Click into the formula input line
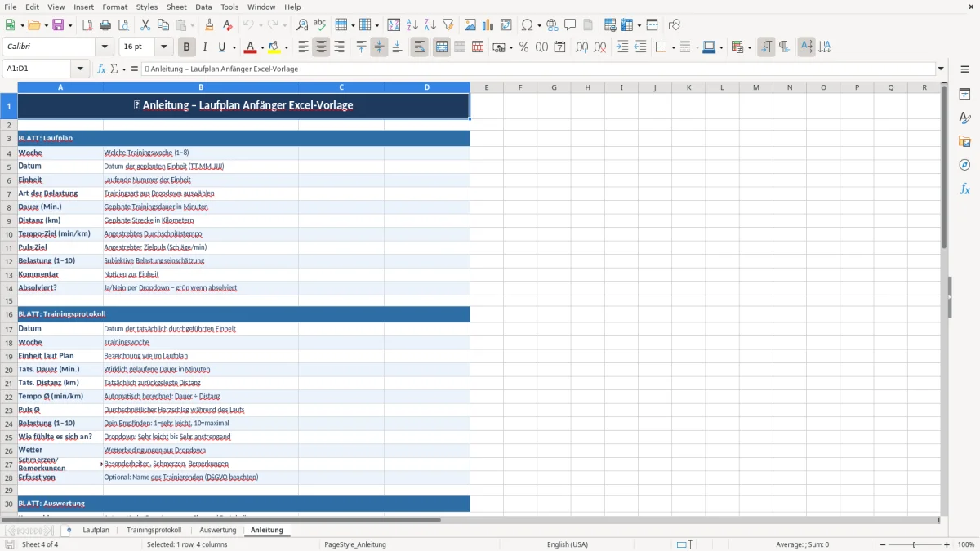 click(x=538, y=69)
